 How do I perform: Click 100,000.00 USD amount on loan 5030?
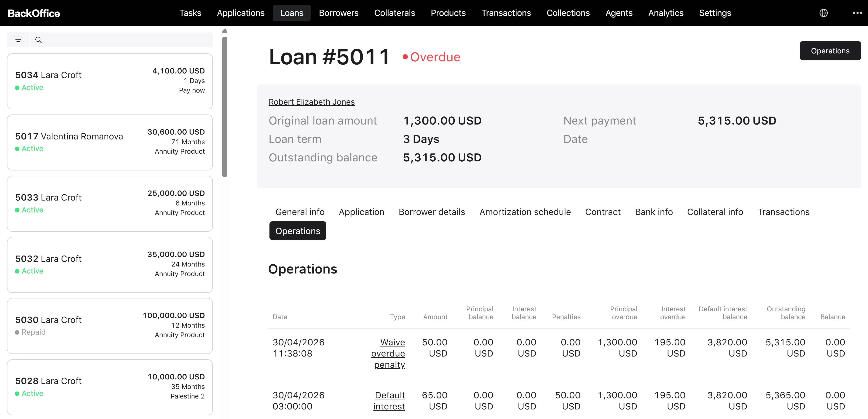click(x=174, y=315)
